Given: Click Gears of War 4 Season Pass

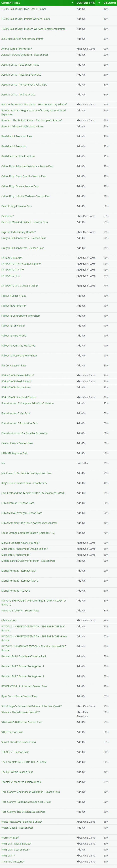Looking at the screenshot, I should pyautogui.click(x=17, y=443).
